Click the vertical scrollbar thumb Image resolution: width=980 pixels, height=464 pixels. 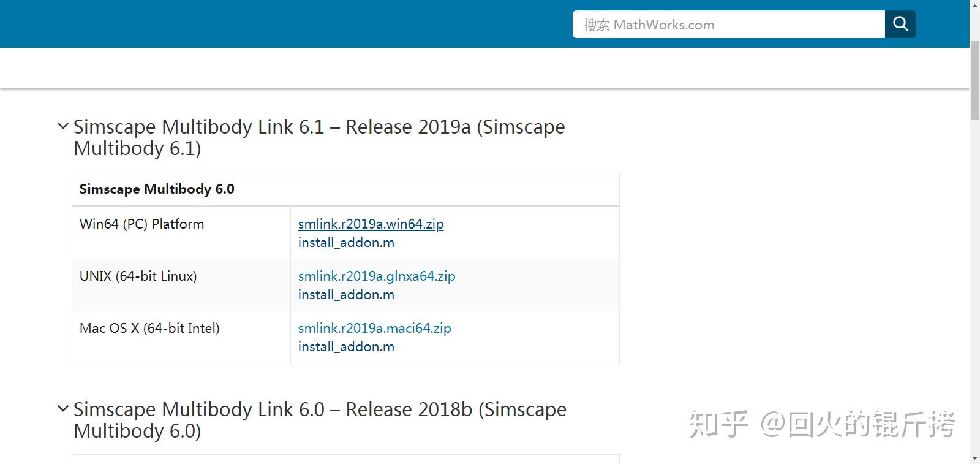974,80
